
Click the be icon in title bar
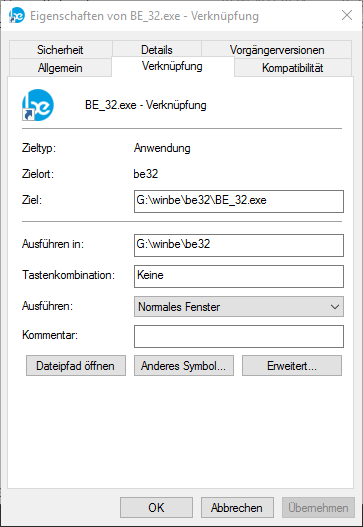tap(16, 15)
